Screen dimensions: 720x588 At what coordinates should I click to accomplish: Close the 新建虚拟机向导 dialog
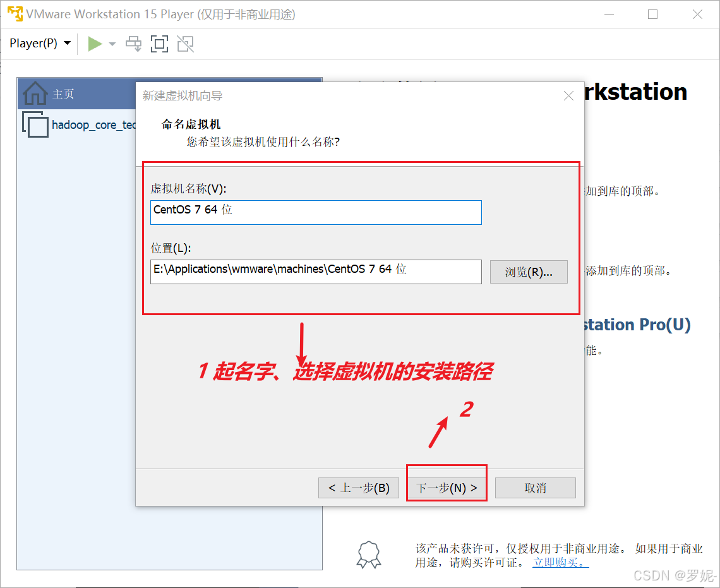[x=568, y=95]
